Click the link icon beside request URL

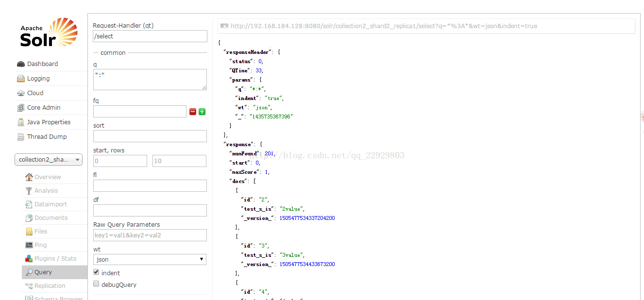224,26
